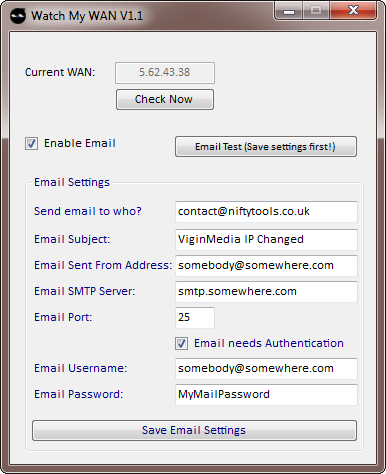The image size is (386, 474).
Task: Toggle the Enable Email checkbox
Action: coord(31,144)
